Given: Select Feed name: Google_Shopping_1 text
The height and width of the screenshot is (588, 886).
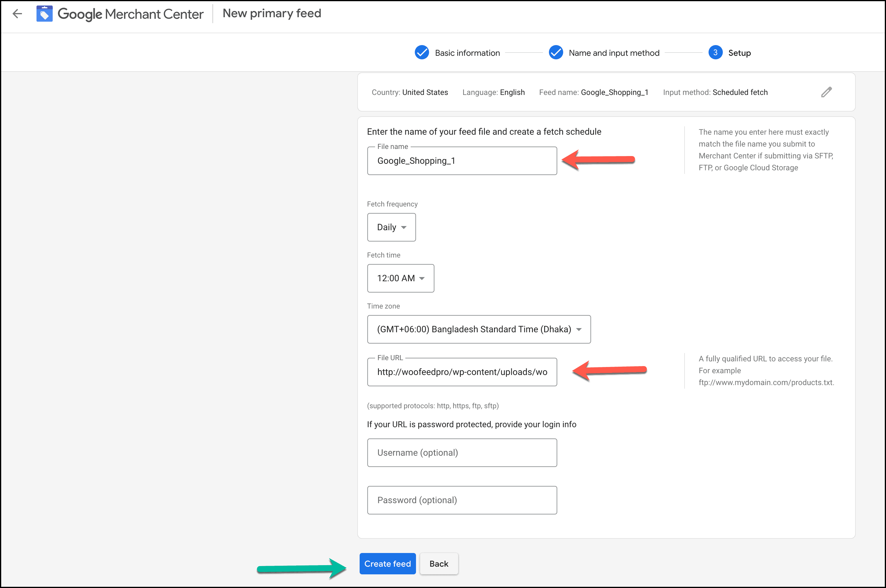Looking at the screenshot, I should pyautogui.click(x=594, y=92).
